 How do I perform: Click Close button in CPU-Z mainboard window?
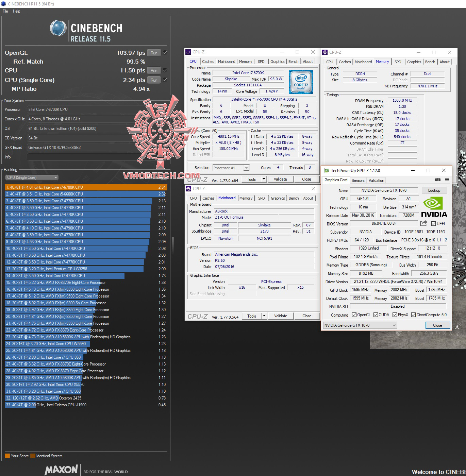click(x=307, y=316)
